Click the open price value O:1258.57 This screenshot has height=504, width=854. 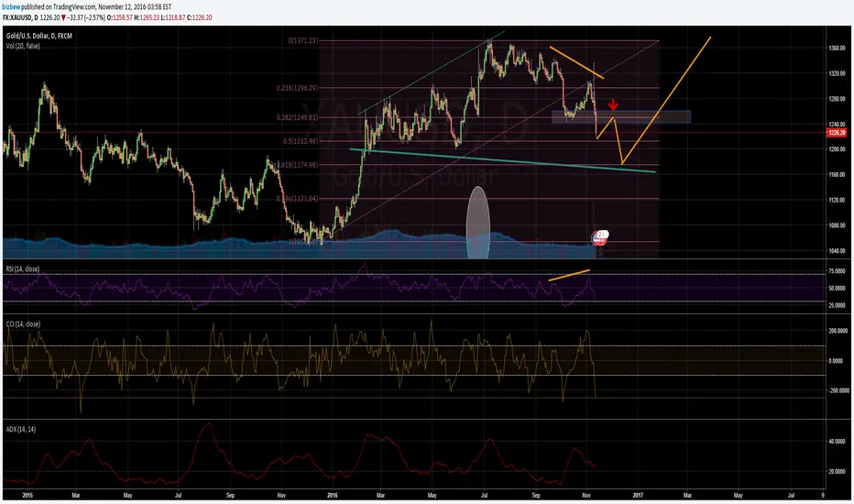coord(119,17)
